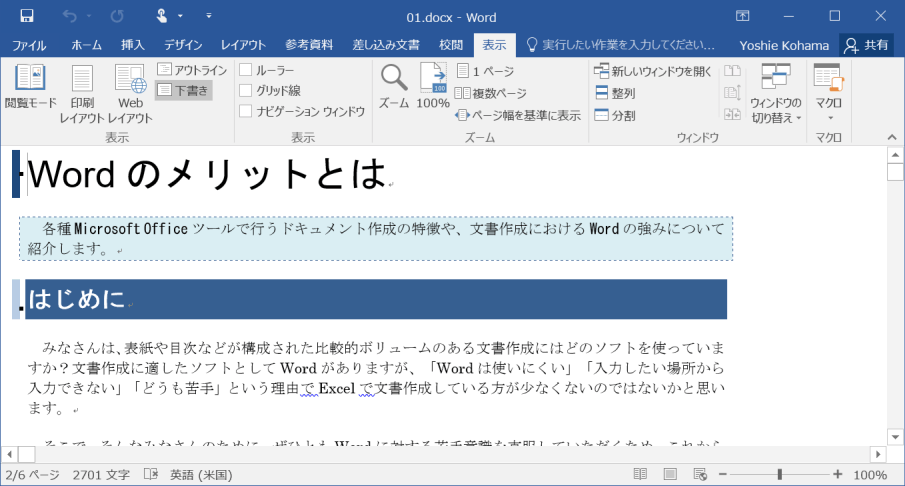The height and width of the screenshot is (486, 905).
Task: Expand the マクロ dropdown arrow
Action: click(x=831, y=118)
